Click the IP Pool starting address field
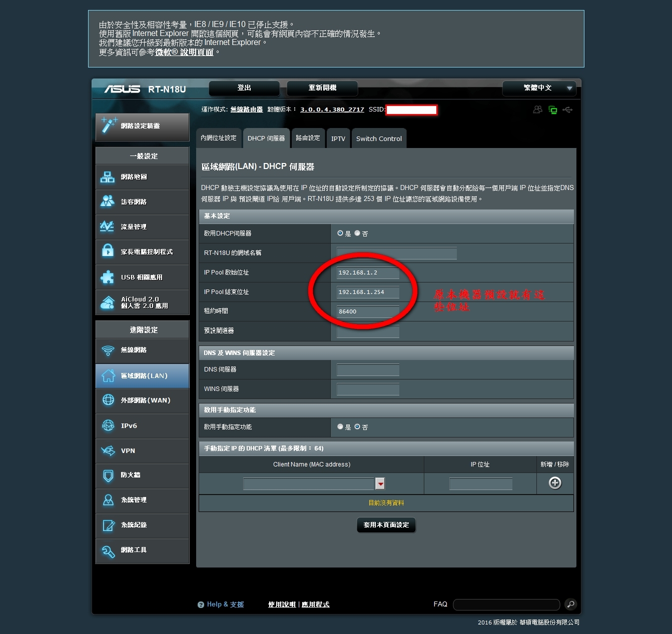The width and height of the screenshot is (672, 634). click(368, 272)
